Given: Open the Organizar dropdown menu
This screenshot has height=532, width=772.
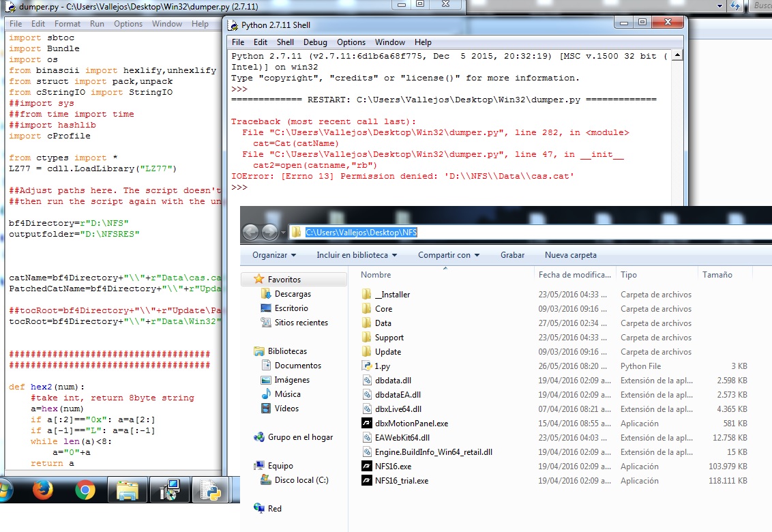Looking at the screenshot, I should tap(273, 255).
